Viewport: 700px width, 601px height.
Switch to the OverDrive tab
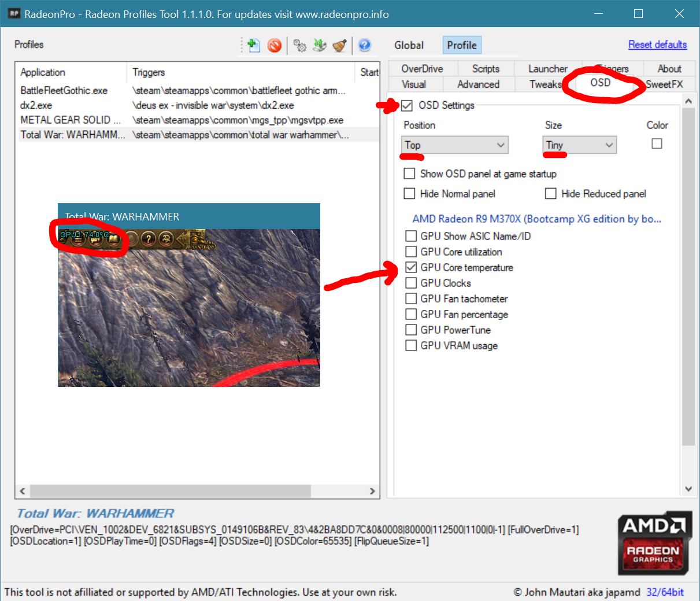[x=423, y=69]
